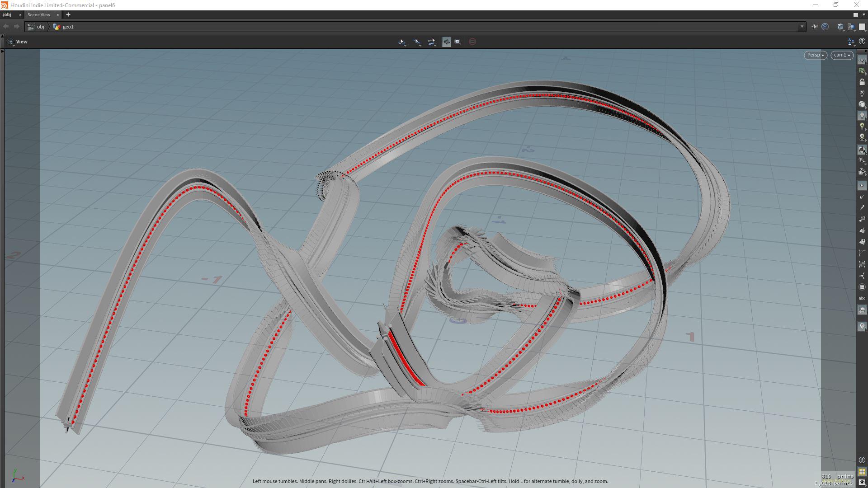This screenshot has width=868, height=488.
Task: Select the /obj tab
Action: pos(7,14)
